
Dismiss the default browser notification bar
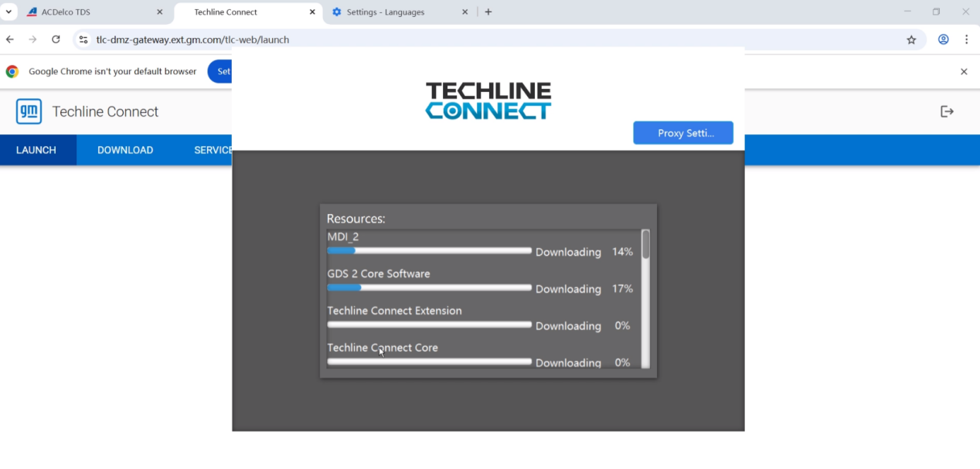(964, 72)
